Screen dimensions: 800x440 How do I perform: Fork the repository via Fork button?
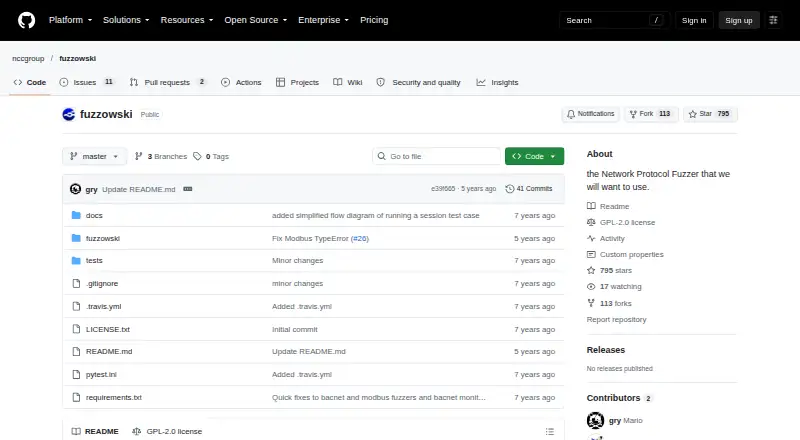651,114
